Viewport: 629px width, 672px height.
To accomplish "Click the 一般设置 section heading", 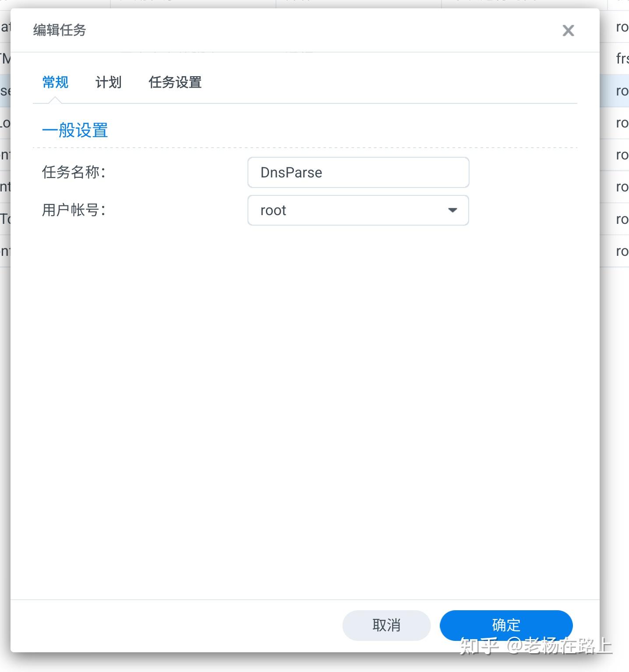I will coord(75,130).
